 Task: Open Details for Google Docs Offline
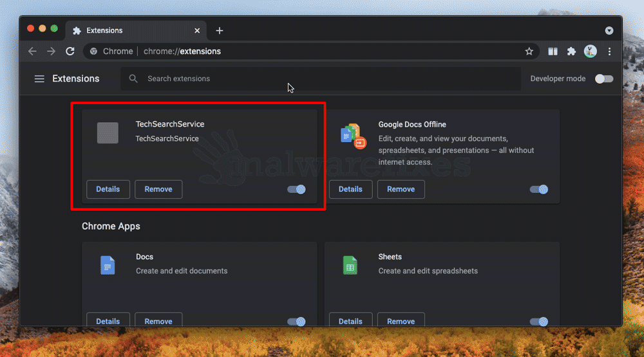pyautogui.click(x=350, y=189)
